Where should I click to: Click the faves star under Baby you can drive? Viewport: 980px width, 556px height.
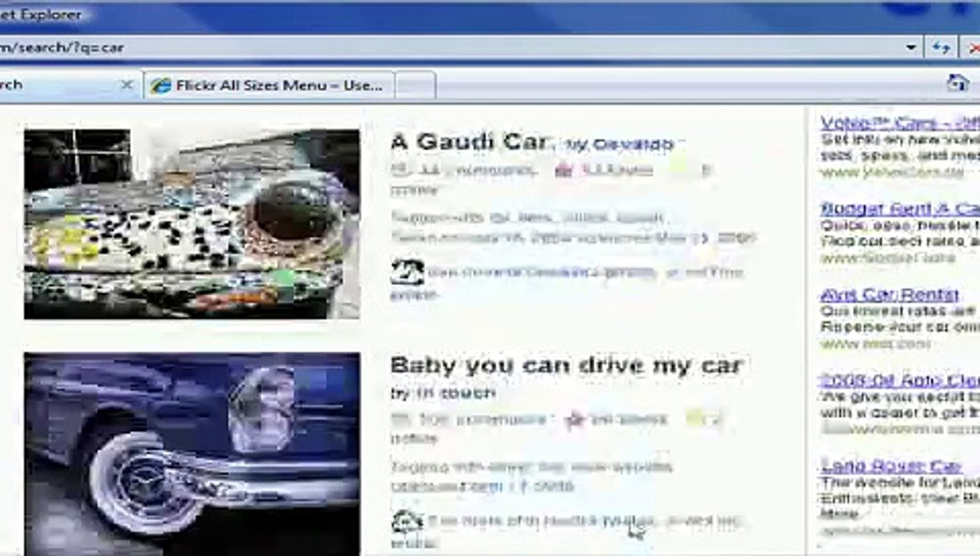(x=575, y=419)
